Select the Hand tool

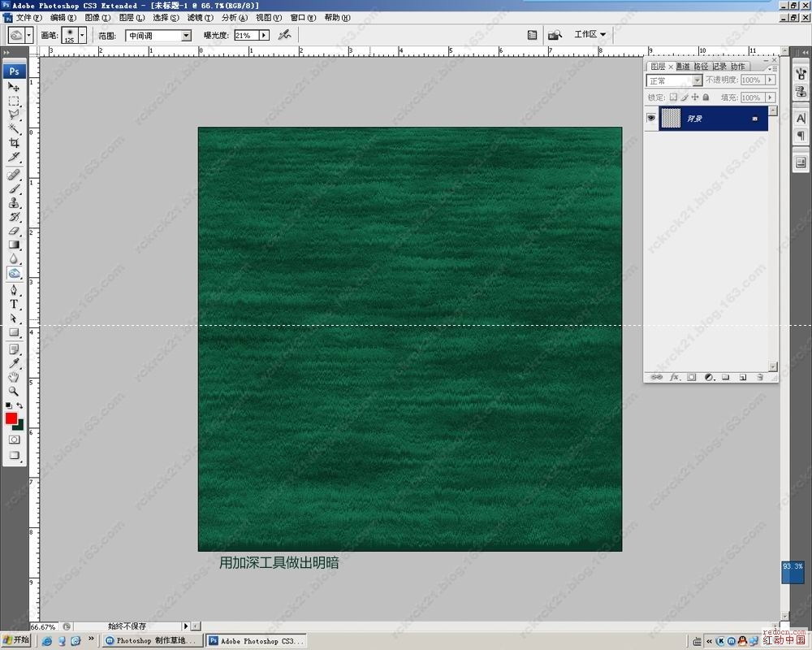(14, 377)
